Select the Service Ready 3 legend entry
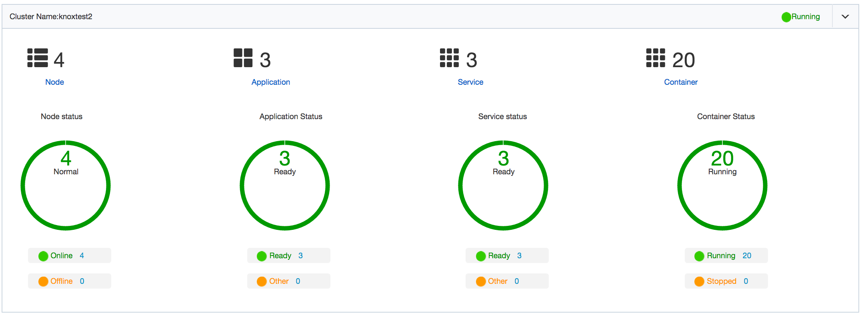This screenshot has width=868, height=319. [x=507, y=255]
